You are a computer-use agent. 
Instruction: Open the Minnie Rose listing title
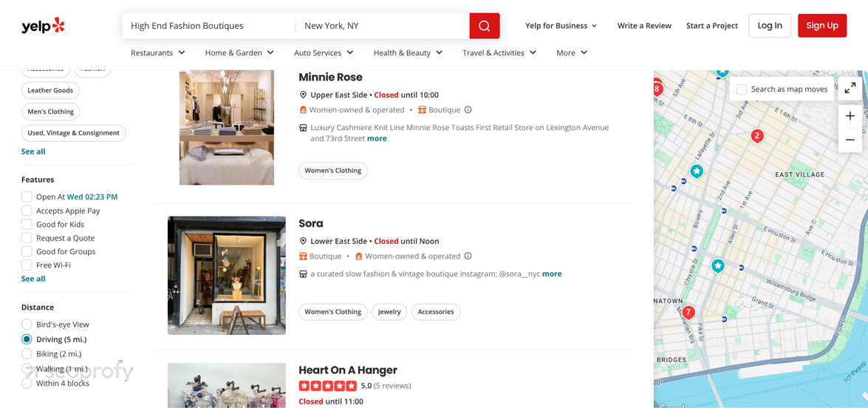(x=330, y=77)
